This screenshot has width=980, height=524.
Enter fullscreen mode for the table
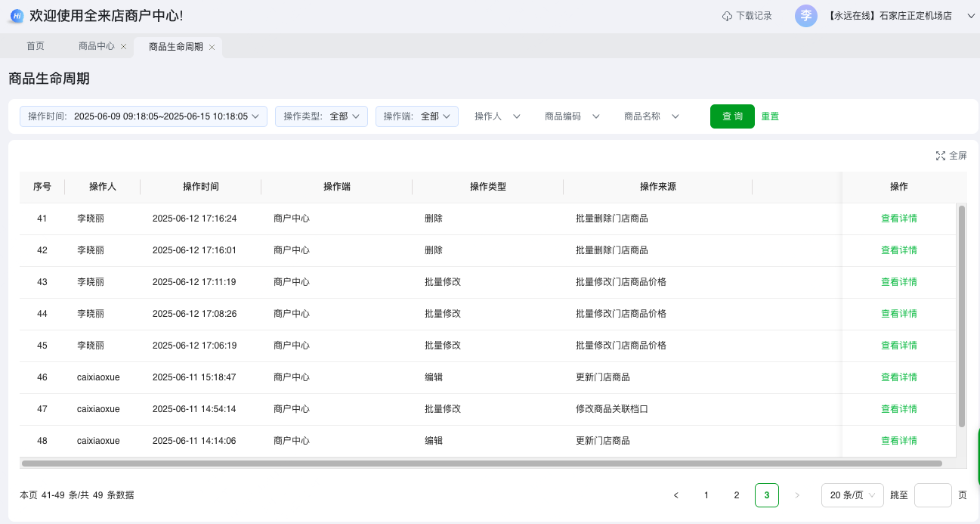[x=951, y=156]
